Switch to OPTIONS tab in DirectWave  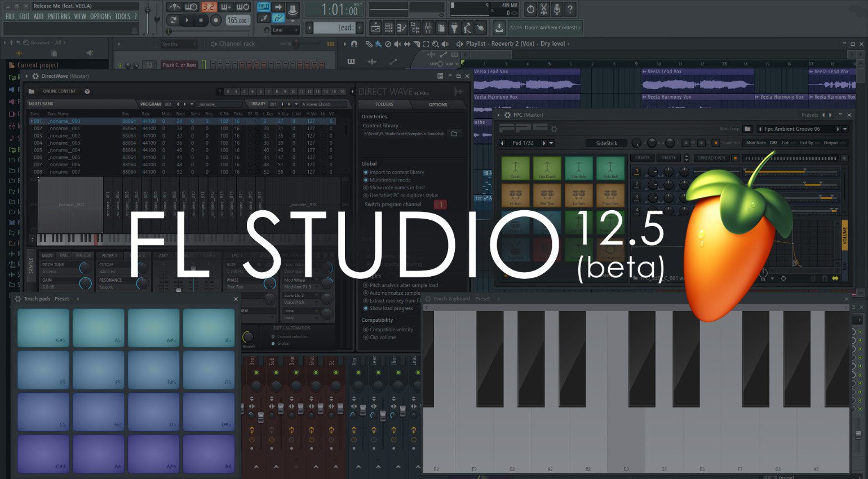[438, 104]
